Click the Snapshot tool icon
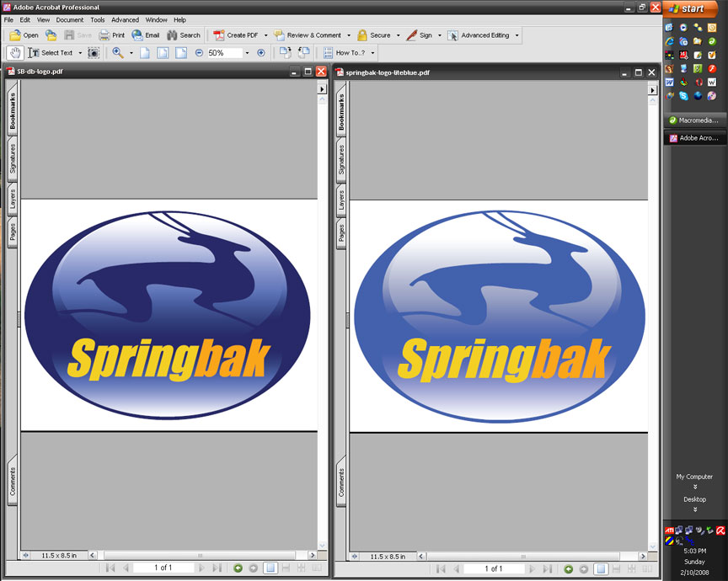 click(x=94, y=52)
